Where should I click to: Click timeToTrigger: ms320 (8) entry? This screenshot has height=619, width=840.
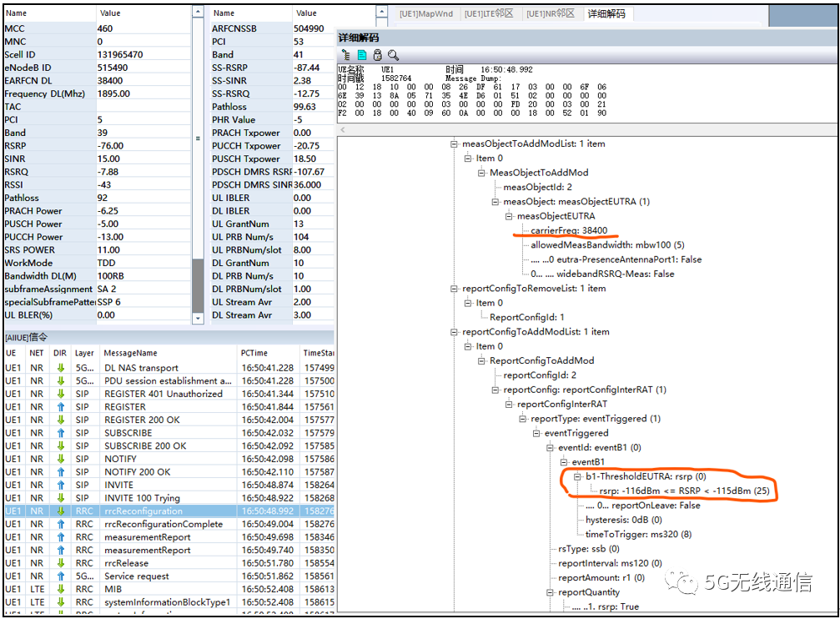638,534
